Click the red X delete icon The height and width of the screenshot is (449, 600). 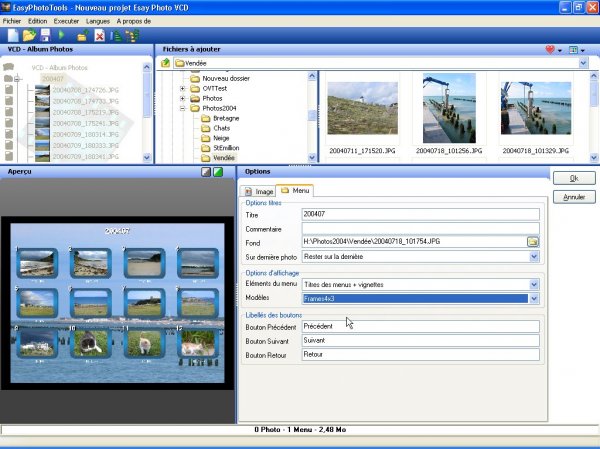pyautogui.click(x=99, y=35)
